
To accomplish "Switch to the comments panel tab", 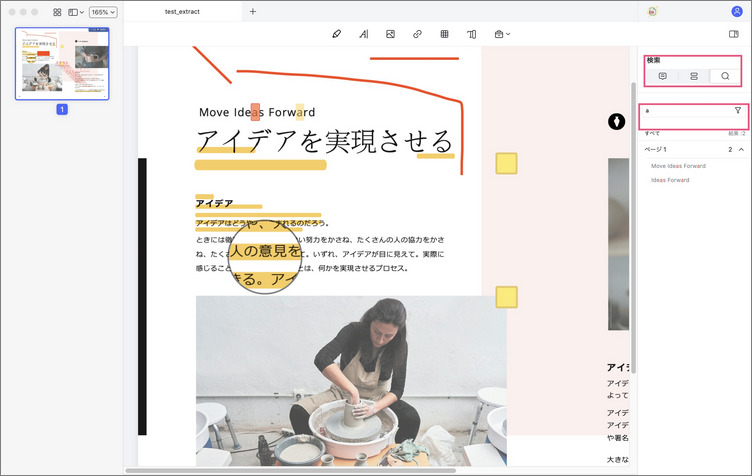I will point(662,76).
